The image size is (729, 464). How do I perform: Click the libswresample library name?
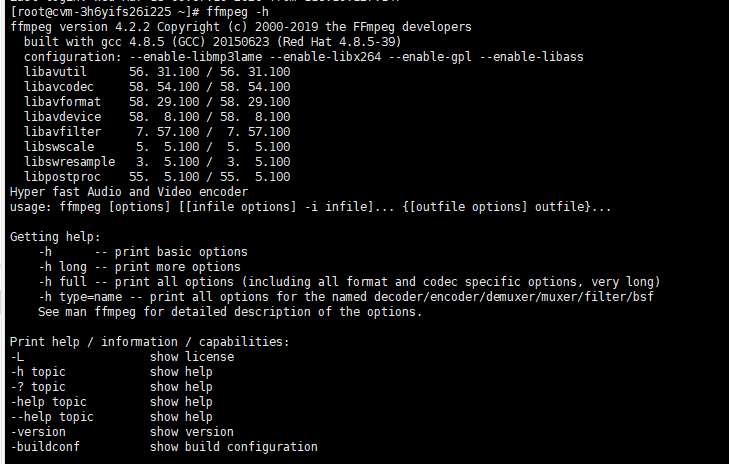[72, 161]
